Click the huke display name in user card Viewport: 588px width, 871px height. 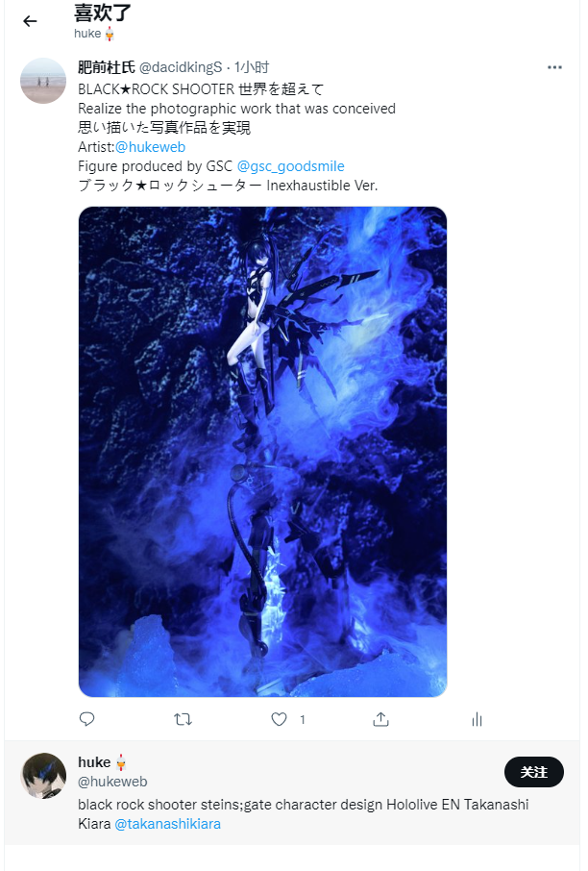(x=94, y=762)
